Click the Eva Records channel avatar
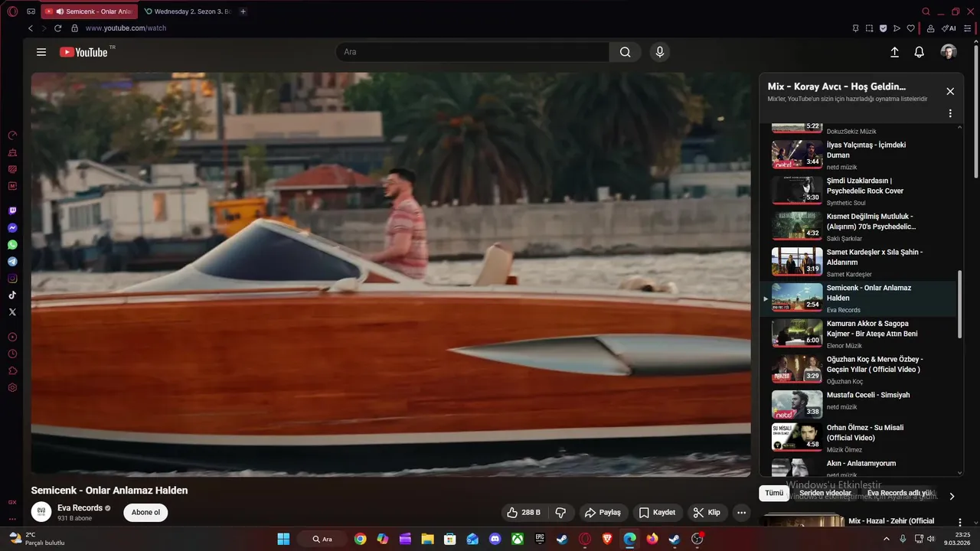The image size is (980, 551). (x=41, y=512)
